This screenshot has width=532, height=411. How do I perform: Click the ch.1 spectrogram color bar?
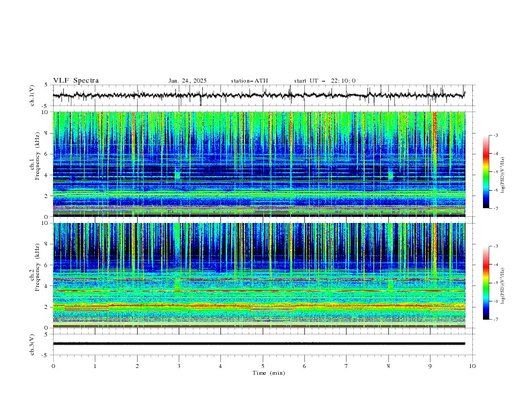coord(486,172)
